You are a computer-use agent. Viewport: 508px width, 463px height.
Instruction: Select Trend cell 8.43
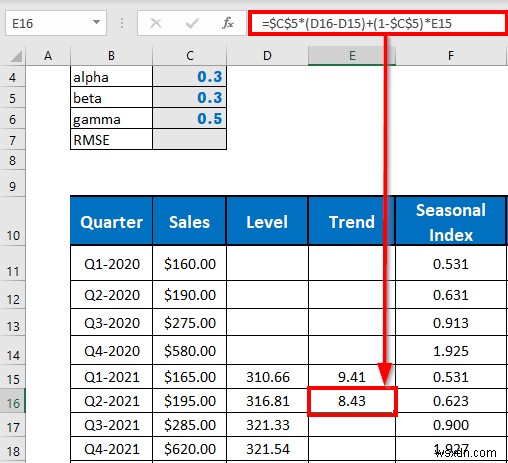pyautogui.click(x=352, y=401)
